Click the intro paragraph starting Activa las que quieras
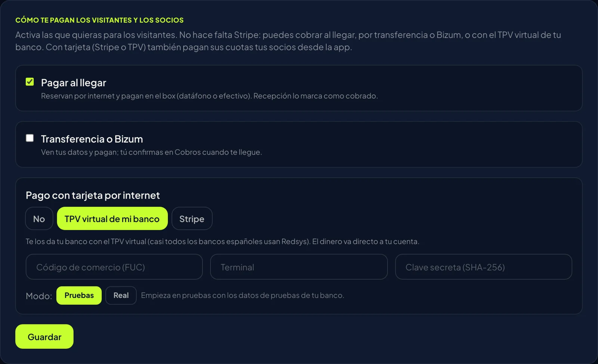 [288, 41]
